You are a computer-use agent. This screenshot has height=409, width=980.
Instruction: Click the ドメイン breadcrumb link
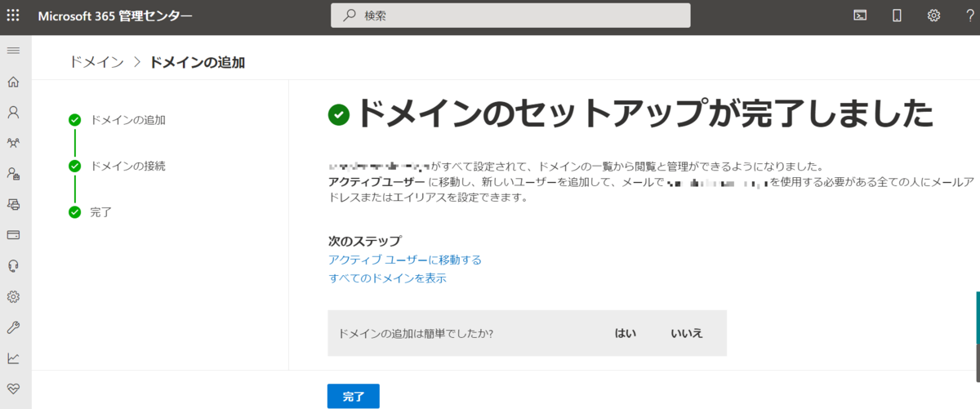97,62
